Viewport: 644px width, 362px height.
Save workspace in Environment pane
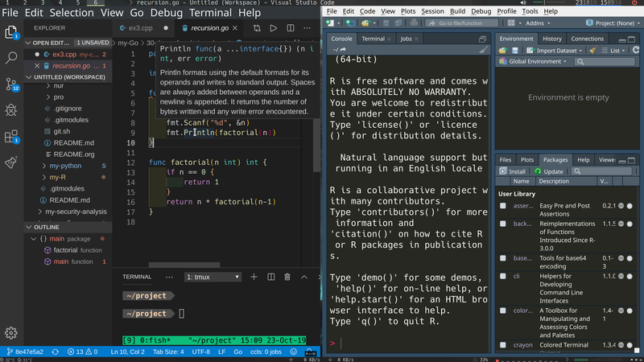515,50
